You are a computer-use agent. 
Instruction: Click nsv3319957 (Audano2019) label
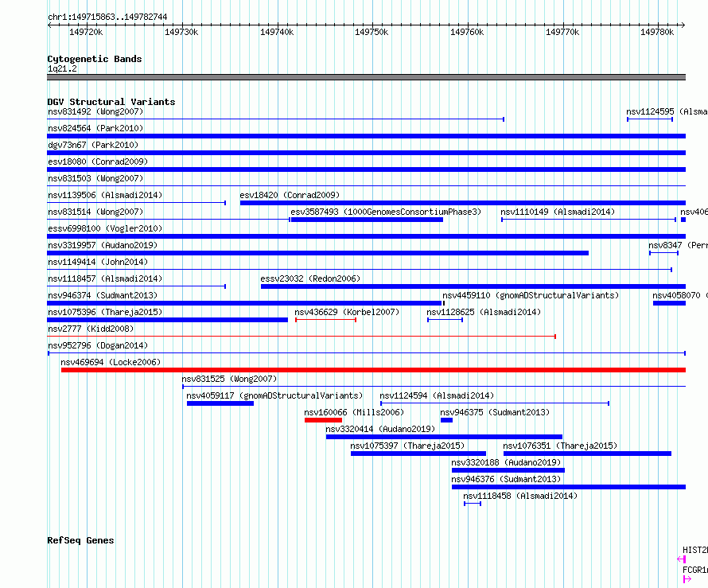click(x=103, y=245)
